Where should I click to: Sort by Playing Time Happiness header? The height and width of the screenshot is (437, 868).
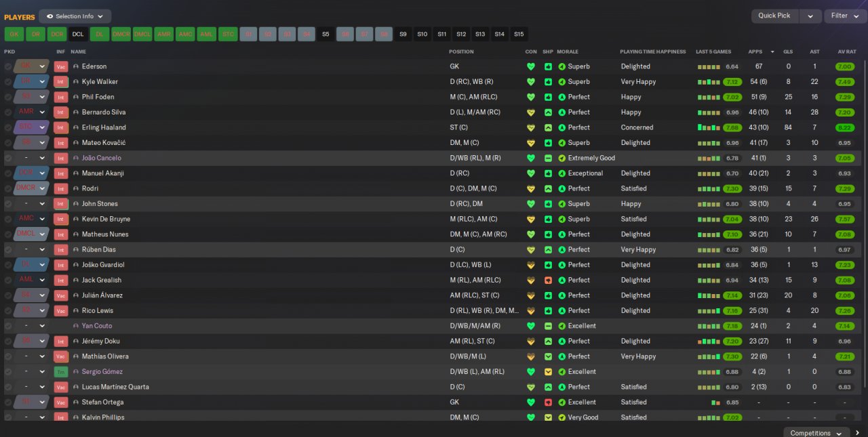click(652, 51)
